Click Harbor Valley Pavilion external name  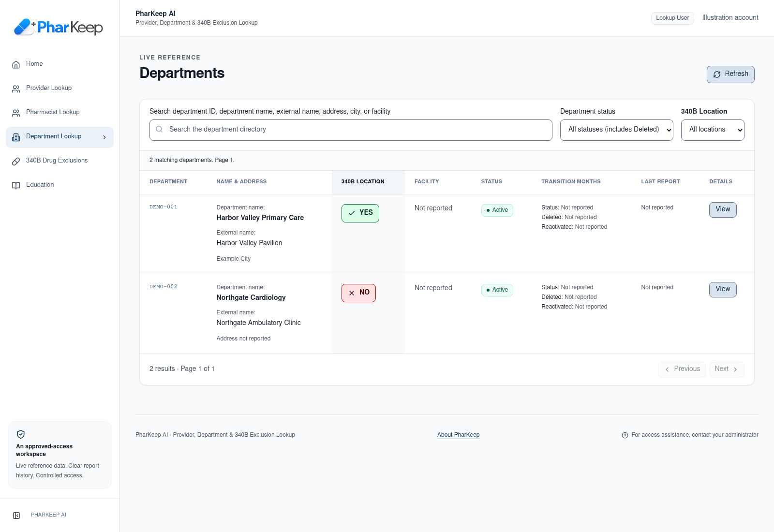tap(249, 243)
